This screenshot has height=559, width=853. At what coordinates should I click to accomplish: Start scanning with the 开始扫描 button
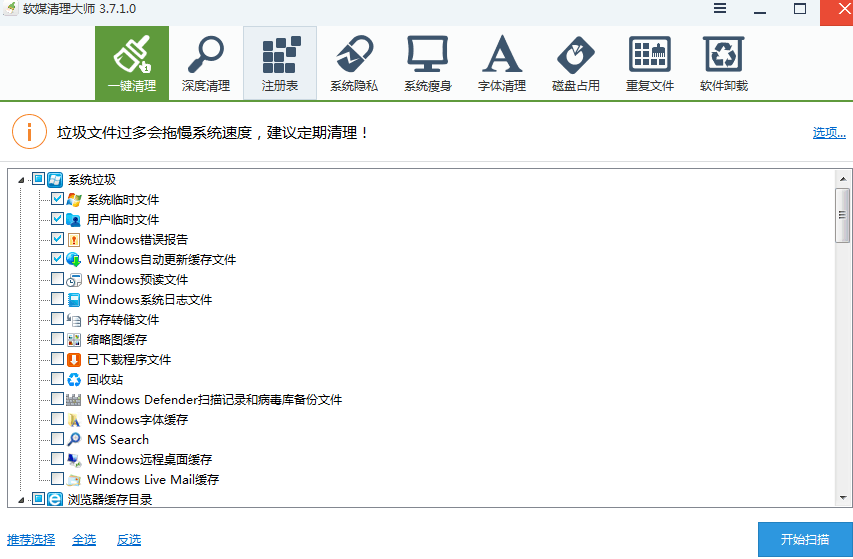coord(805,539)
